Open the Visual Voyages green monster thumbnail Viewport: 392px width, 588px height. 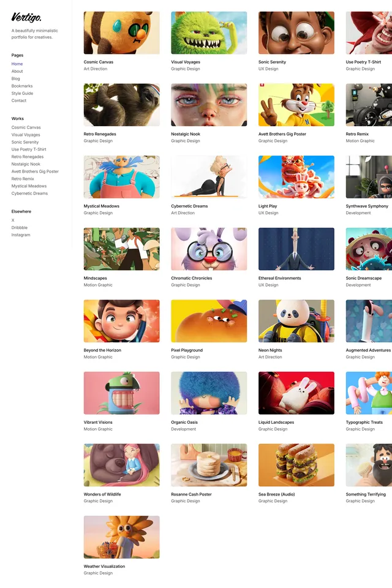[x=209, y=32]
